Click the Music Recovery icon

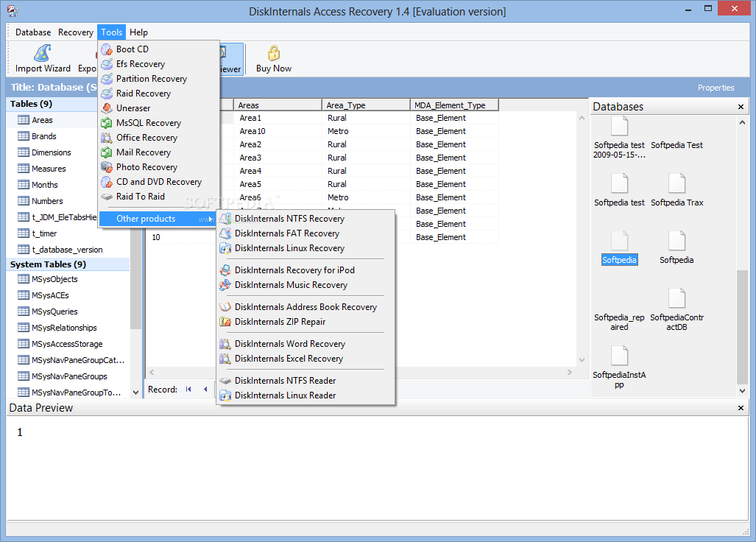coord(225,285)
